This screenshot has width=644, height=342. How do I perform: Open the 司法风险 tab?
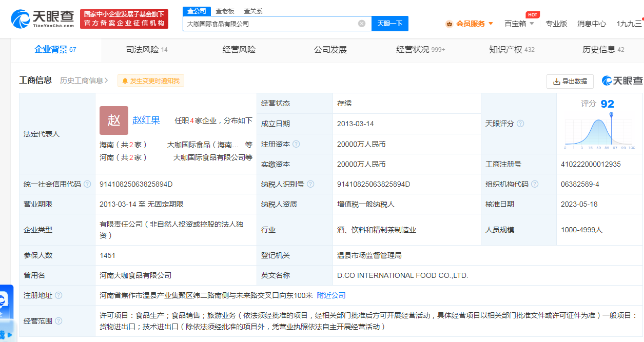147,50
